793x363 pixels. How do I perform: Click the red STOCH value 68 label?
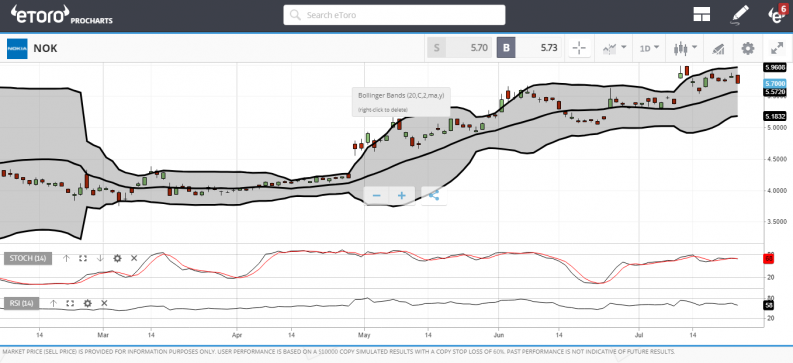(x=769, y=259)
